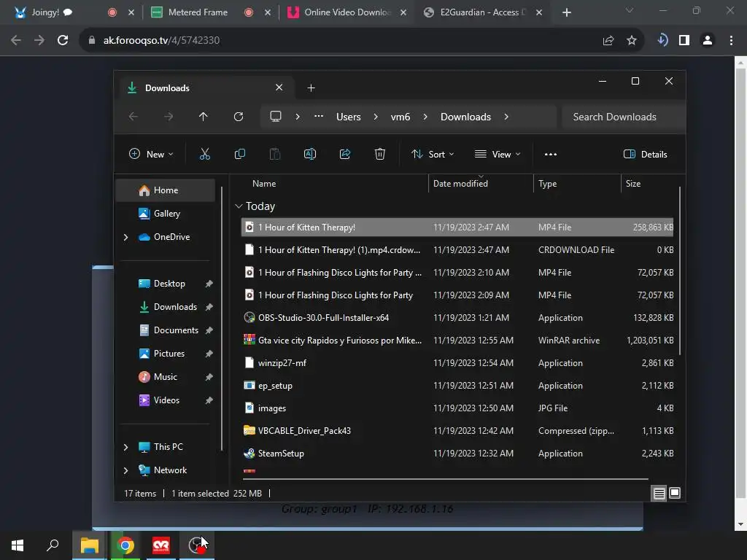747x560 pixels.
Task: Click vm6 in breadcrumb path
Action: point(400,117)
